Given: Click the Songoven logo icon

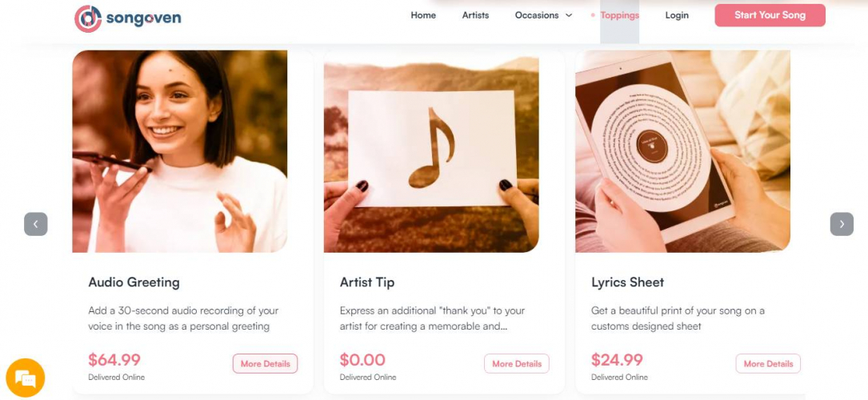Looking at the screenshot, I should pos(87,18).
